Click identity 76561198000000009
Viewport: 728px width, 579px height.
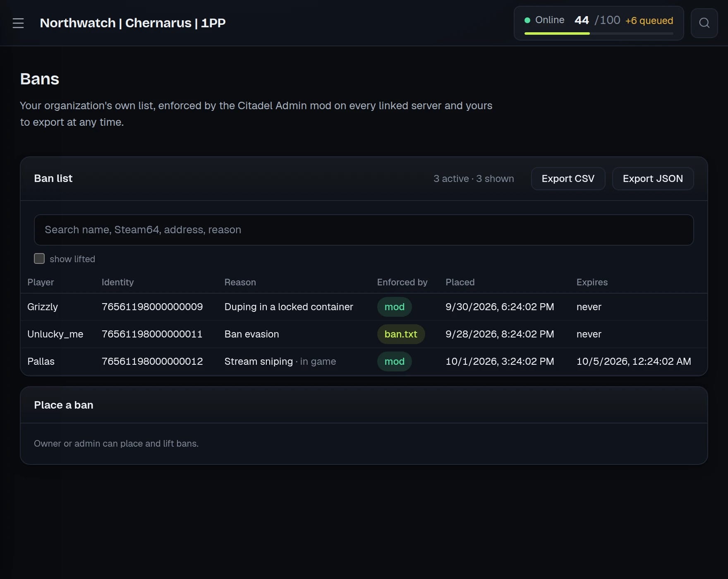tap(152, 307)
